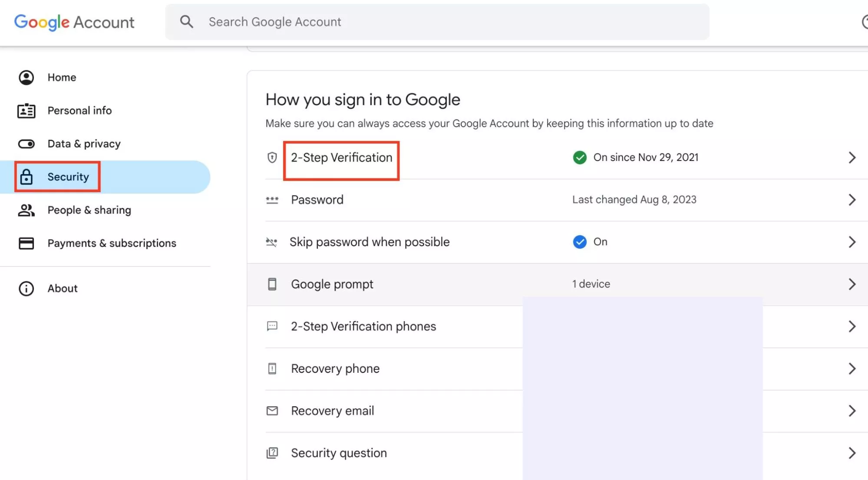Click the Home profile icon in sidebar
The height and width of the screenshot is (480, 868).
coord(26,77)
